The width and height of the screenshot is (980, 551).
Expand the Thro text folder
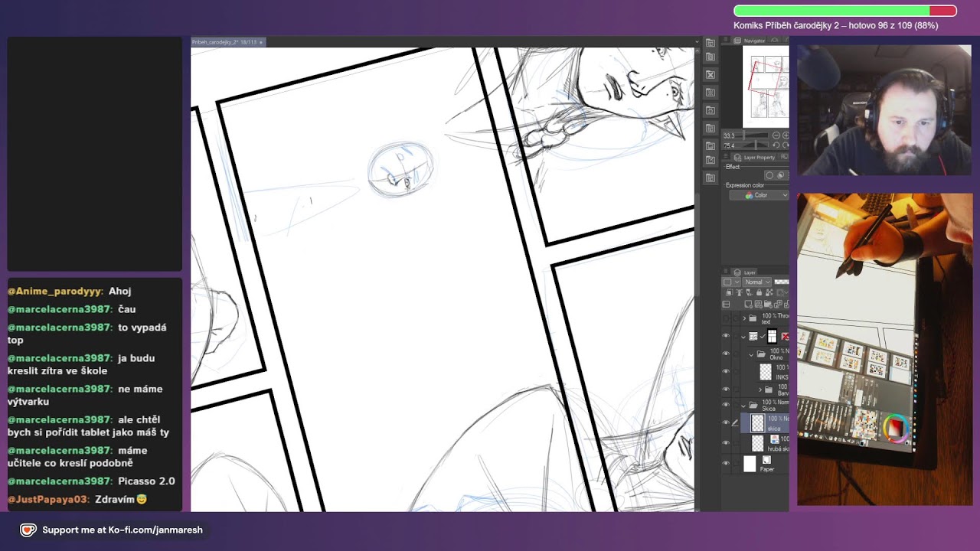coord(744,318)
